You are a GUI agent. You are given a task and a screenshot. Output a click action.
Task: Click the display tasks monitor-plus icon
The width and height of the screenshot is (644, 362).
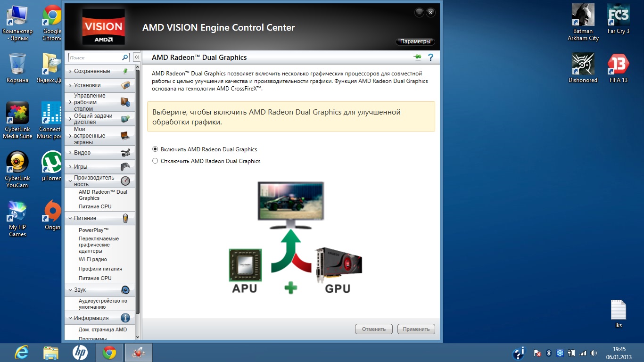point(125,119)
